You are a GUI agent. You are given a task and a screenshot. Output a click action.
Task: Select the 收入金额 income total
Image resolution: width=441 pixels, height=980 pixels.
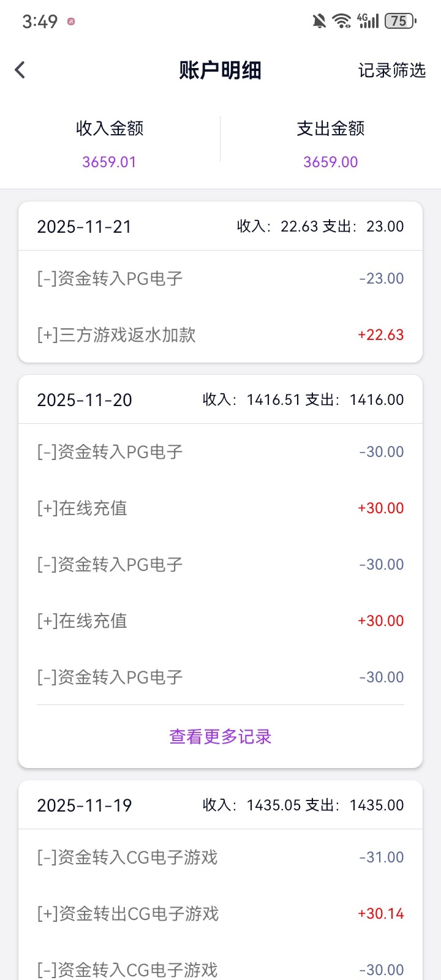coord(110,129)
